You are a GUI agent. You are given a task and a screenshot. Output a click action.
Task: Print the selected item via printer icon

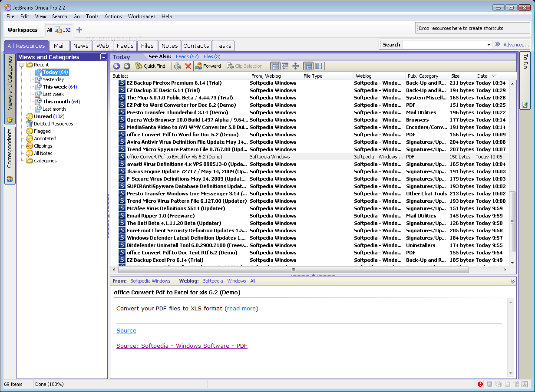click(178, 66)
